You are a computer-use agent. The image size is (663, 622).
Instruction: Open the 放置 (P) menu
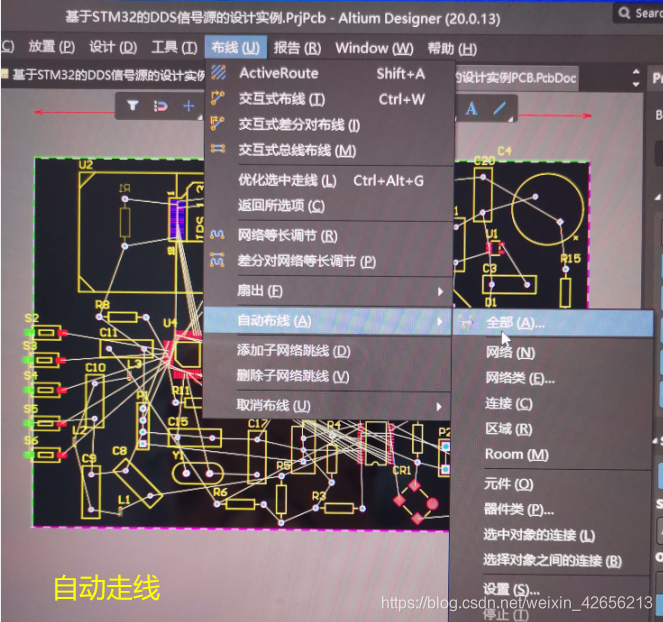[x=52, y=47]
